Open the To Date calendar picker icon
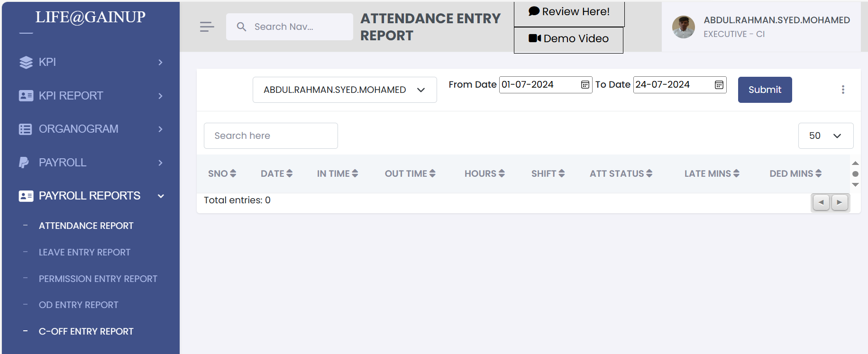The image size is (868, 354). 719,85
